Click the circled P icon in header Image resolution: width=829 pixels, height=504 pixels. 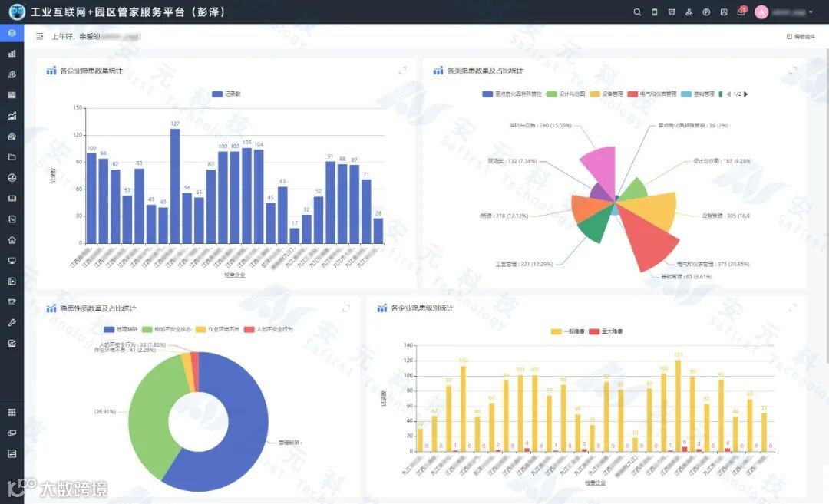(x=706, y=12)
